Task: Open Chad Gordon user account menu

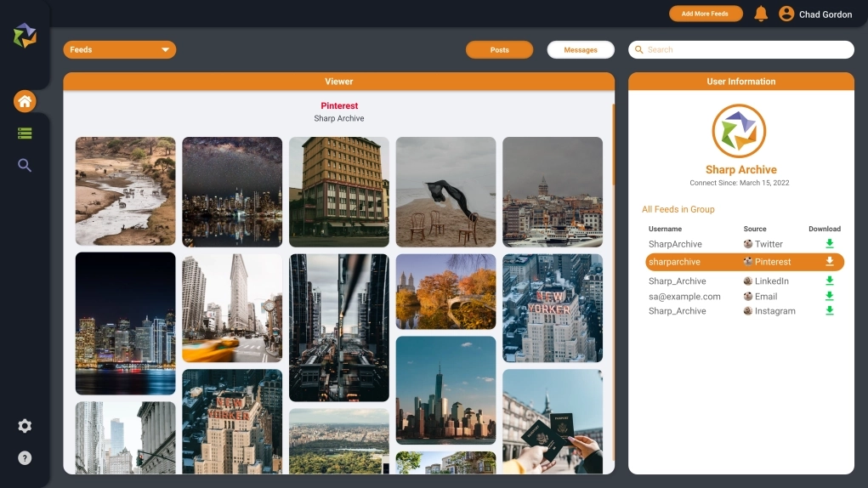Action: tap(815, 14)
